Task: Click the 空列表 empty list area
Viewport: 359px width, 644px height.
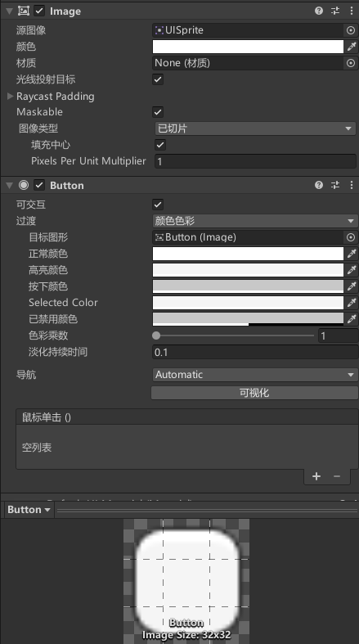Action: click(186, 448)
